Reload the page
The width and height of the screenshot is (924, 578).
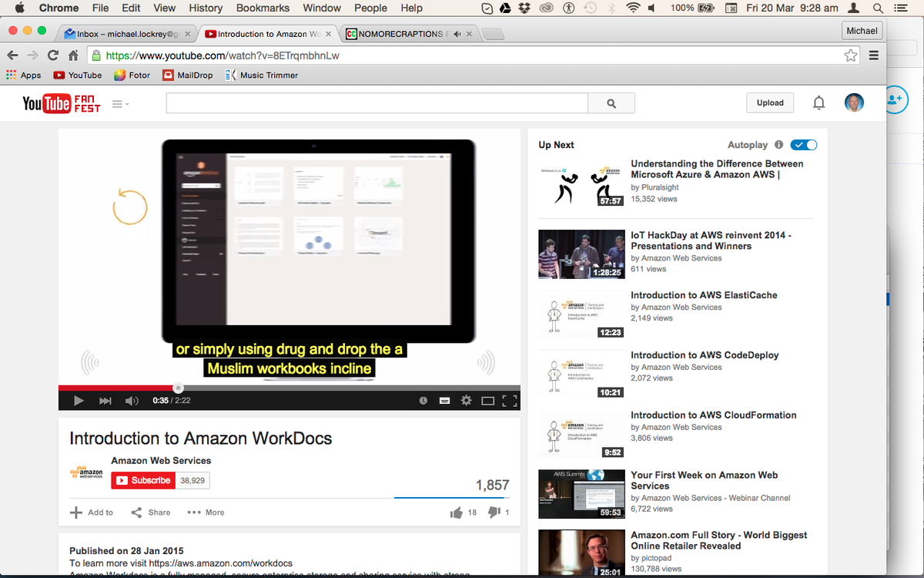point(52,55)
